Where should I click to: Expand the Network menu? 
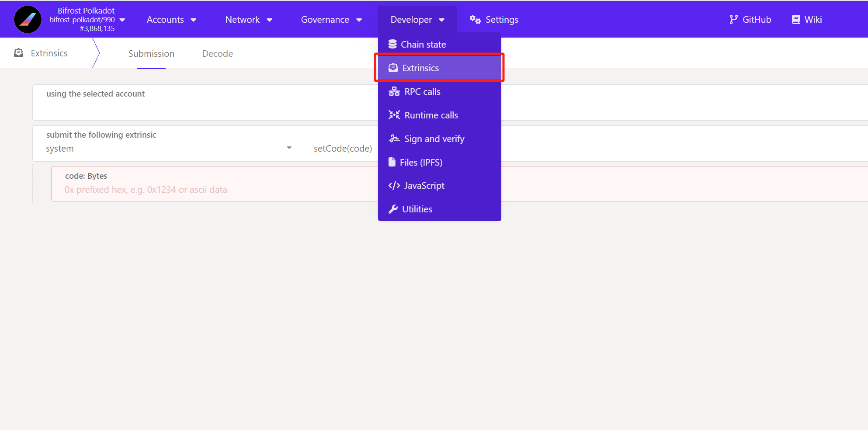pos(249,20)
